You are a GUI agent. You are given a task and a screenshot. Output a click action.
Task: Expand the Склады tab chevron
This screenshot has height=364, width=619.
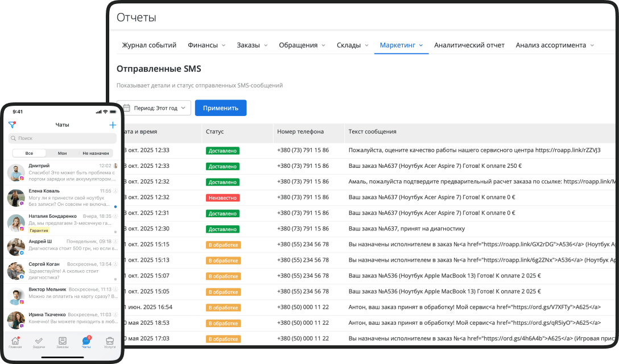coord(367,45)
